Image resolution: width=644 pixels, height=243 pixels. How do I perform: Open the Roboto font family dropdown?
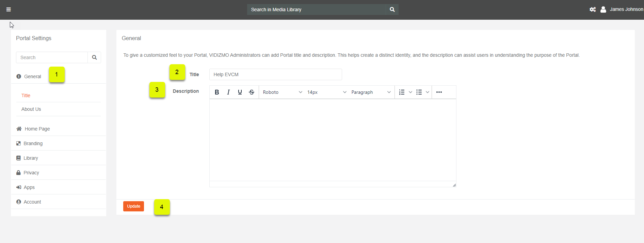pos(282,92)
